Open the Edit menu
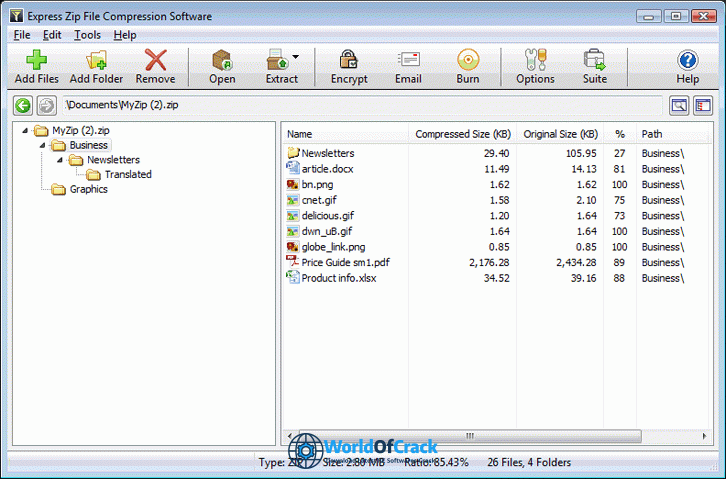This screenshot has height=479, width=726. coord(52,35)
